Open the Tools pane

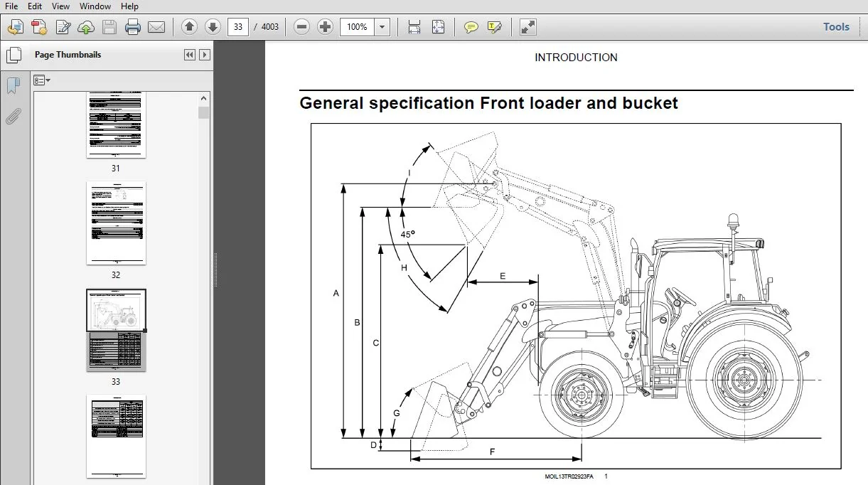836,27
